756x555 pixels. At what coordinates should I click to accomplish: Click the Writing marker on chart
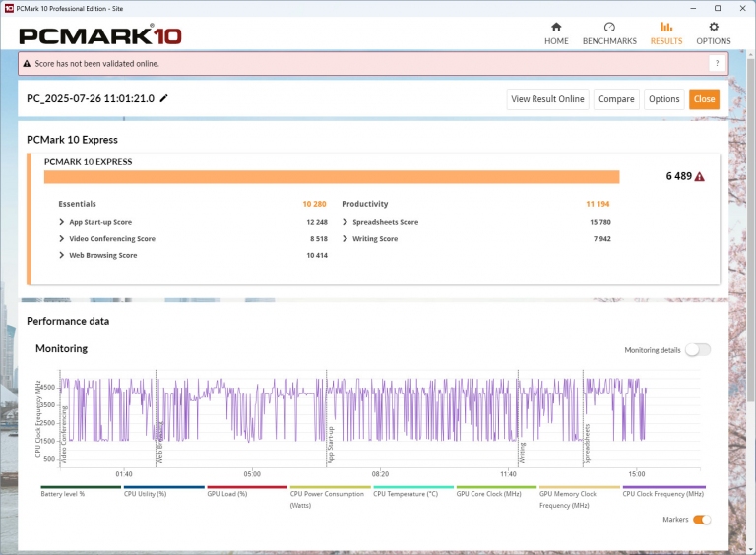click(x=522, y=454)
